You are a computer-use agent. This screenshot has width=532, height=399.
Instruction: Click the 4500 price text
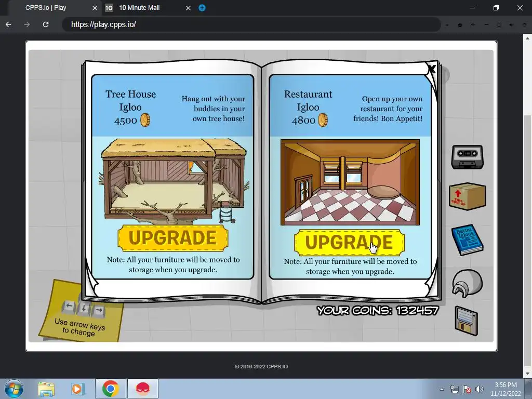click(x=126, y=121)
